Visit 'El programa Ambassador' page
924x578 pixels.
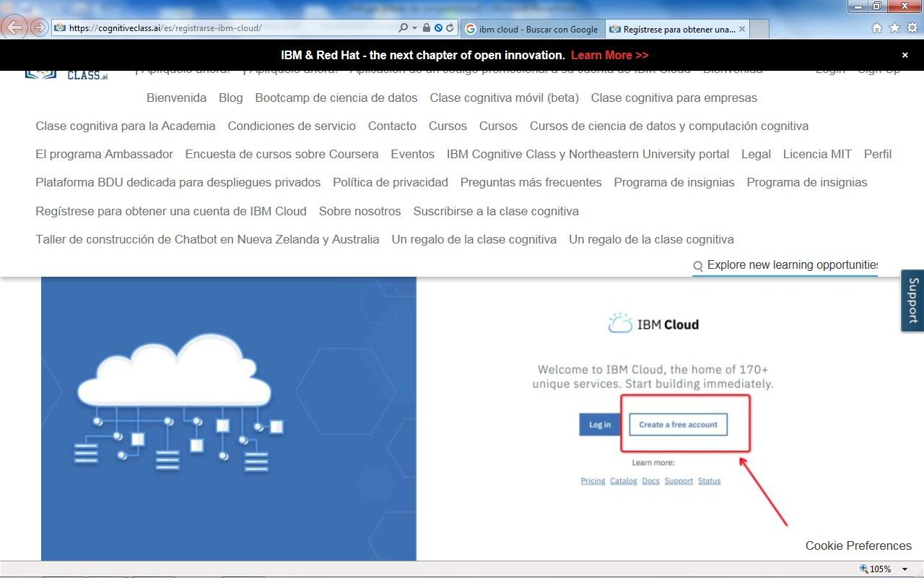click(105, 154)
